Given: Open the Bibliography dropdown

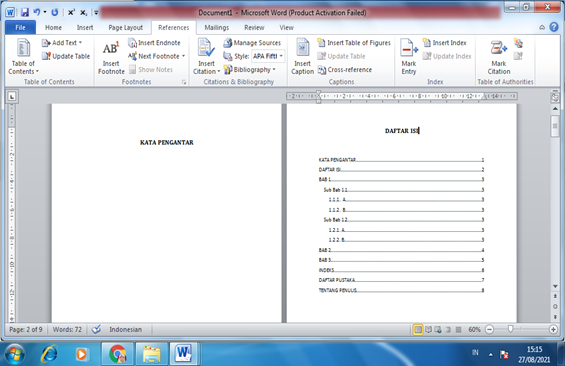Looking at the screenshot, I should pos(249,70).
